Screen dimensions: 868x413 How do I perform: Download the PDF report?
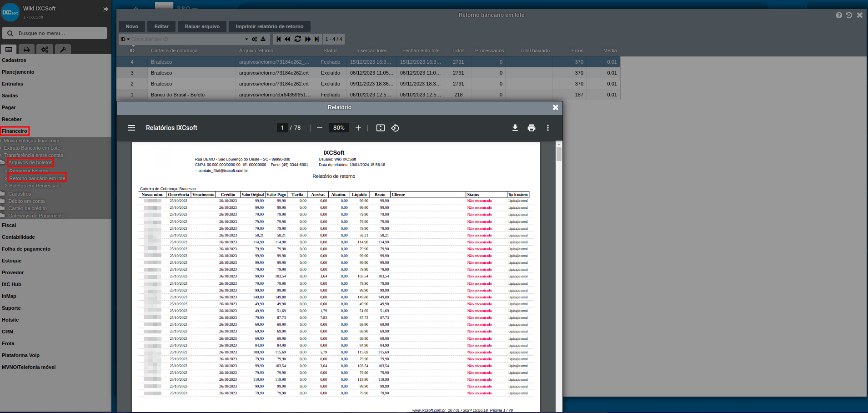[x=515, y=128]
